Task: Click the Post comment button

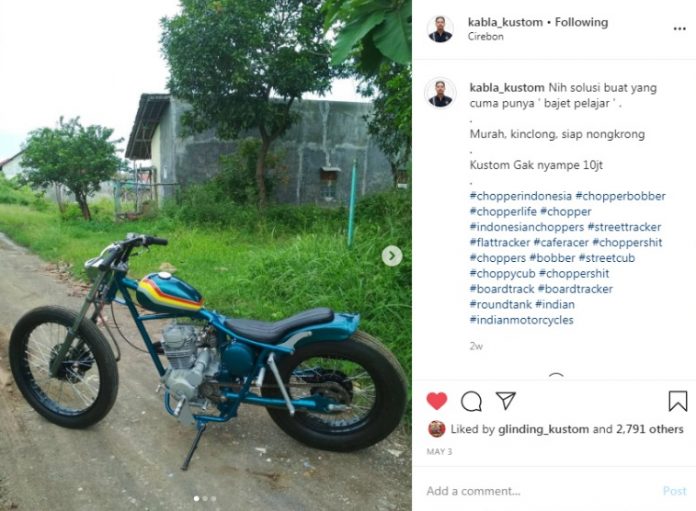Action: click(x=675, y=491)
